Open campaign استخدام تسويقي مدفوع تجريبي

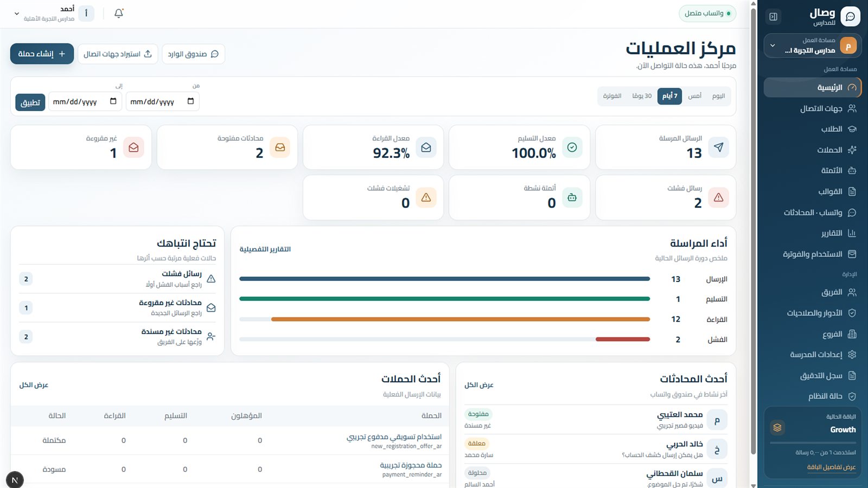[394, 437]
